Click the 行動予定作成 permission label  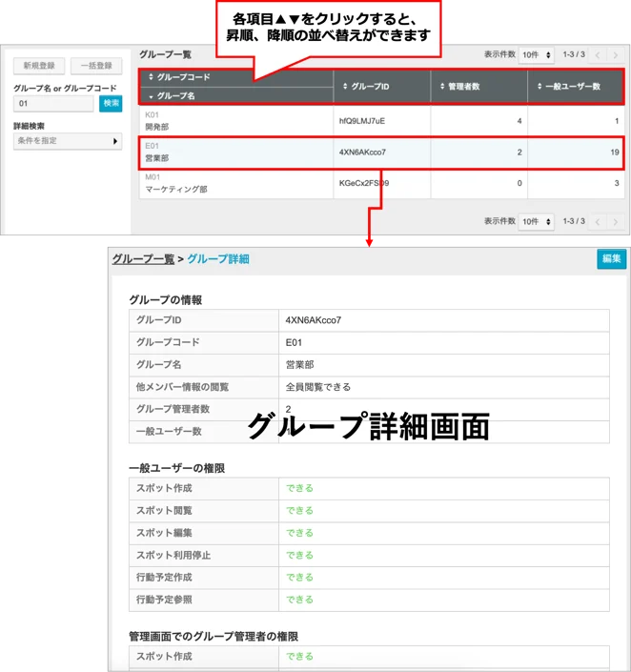164,578
